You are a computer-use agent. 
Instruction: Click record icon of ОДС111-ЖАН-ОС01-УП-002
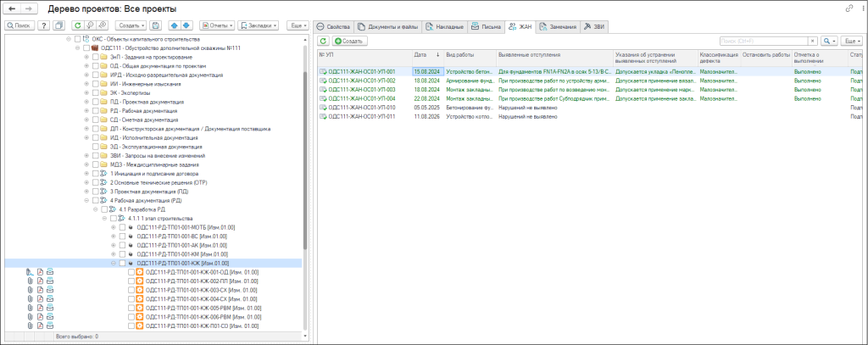(x=323, y=81)
